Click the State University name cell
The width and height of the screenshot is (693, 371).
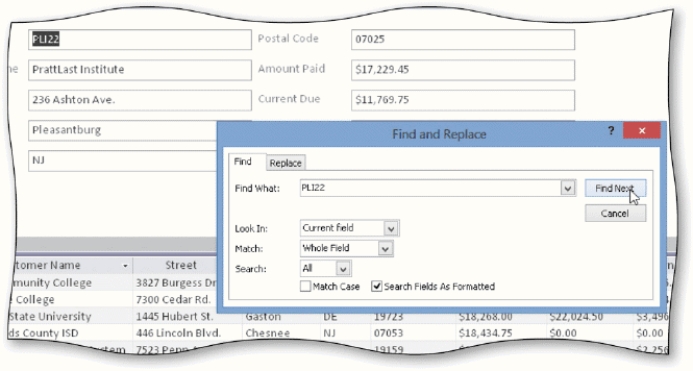70,316
